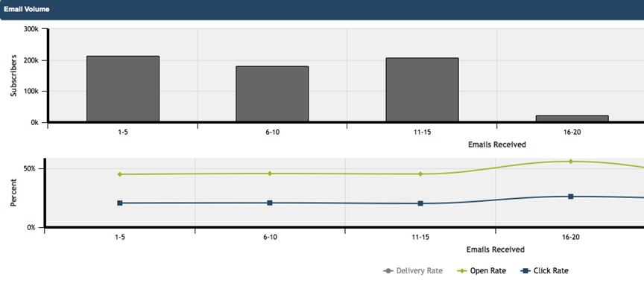Select Click Rate square marker at 16-20
The height and width of the screenshot is (283, 644).
[570, 197]
